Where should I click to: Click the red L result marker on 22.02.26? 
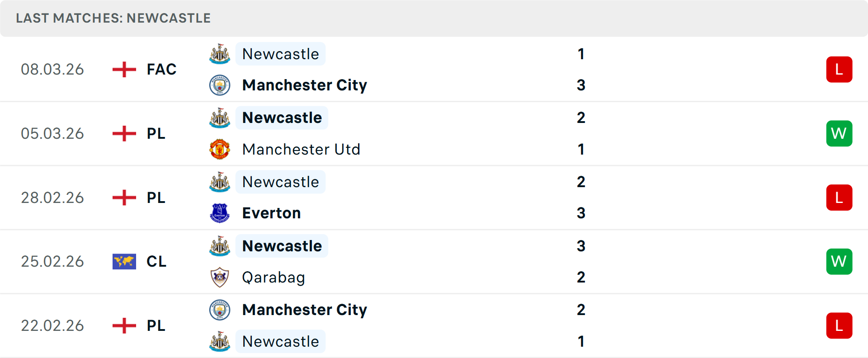point(839,325)
